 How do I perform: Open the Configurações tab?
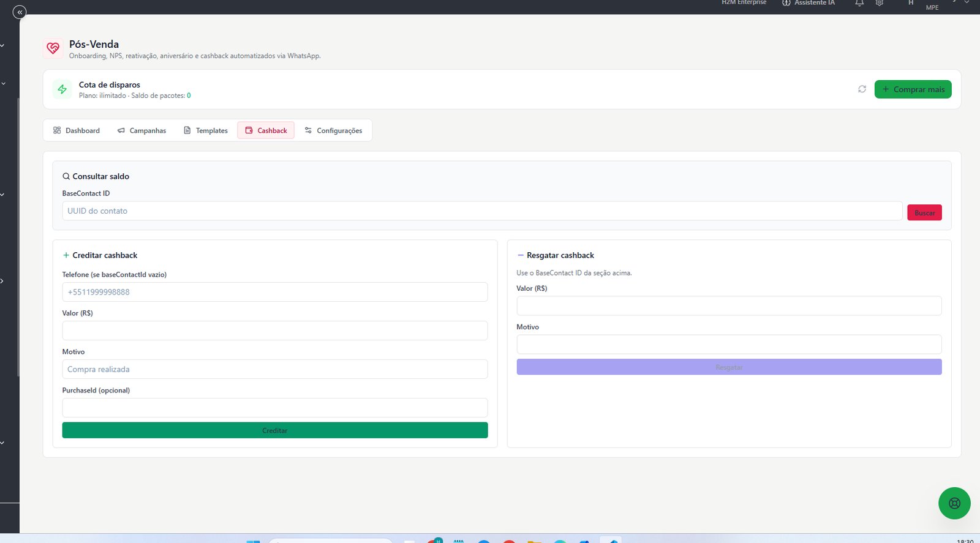coord(333,130)
